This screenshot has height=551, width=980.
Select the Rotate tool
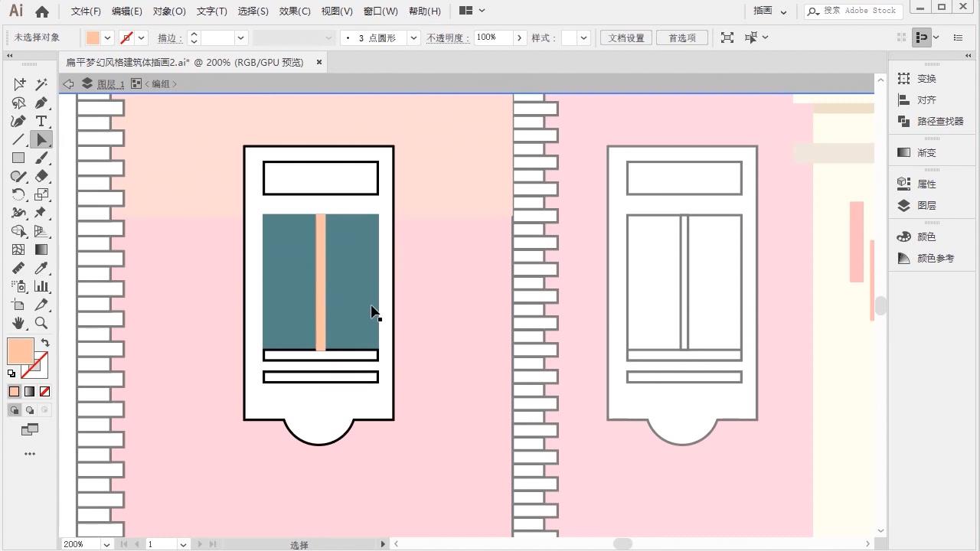pyautogui.click(x=18, y=194)
